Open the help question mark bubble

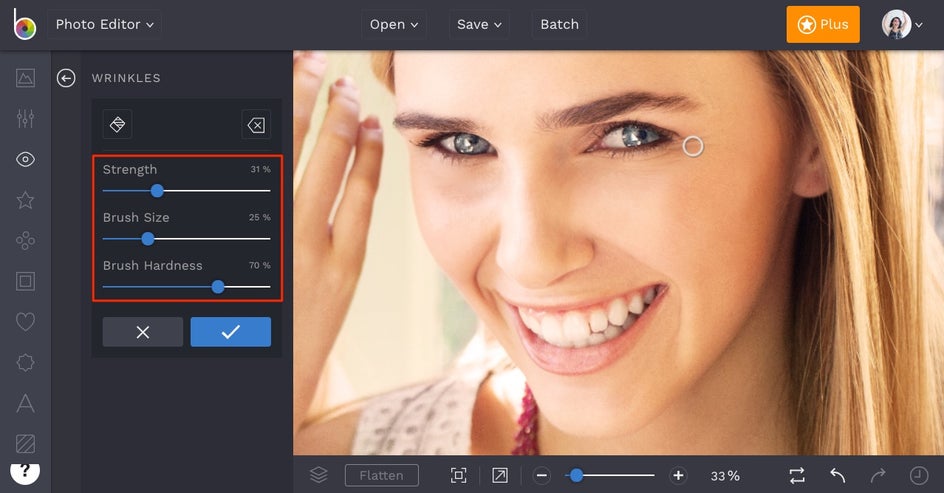coord(25,472)
